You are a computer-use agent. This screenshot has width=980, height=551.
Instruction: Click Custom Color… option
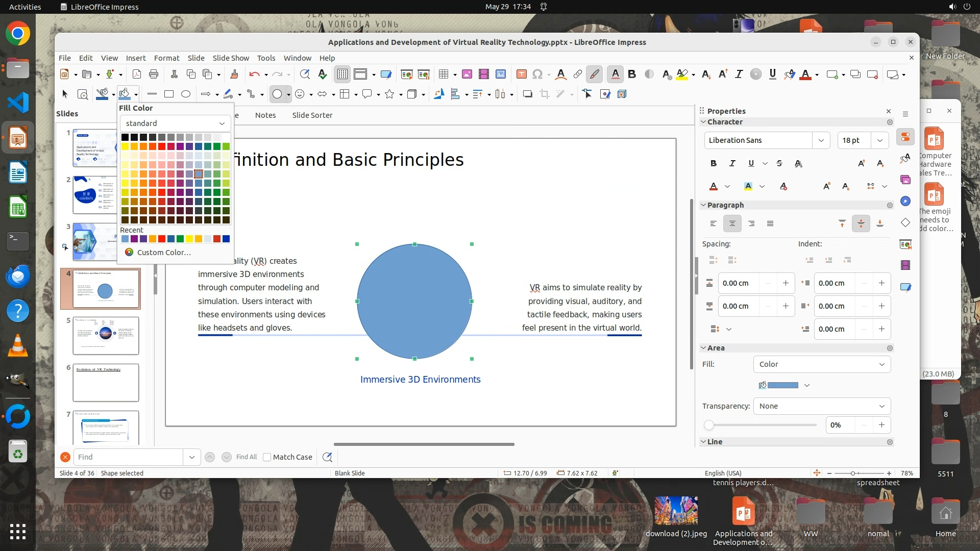(163, 253)
